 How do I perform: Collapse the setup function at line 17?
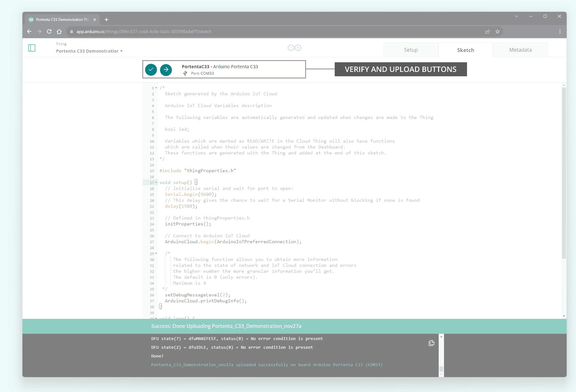click(x=156, y=182)
